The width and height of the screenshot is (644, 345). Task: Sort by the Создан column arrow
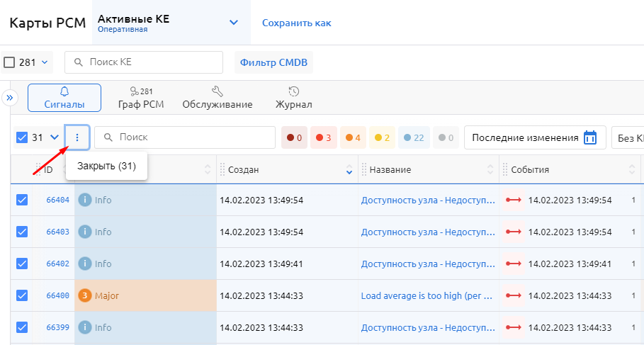(349, 171)
